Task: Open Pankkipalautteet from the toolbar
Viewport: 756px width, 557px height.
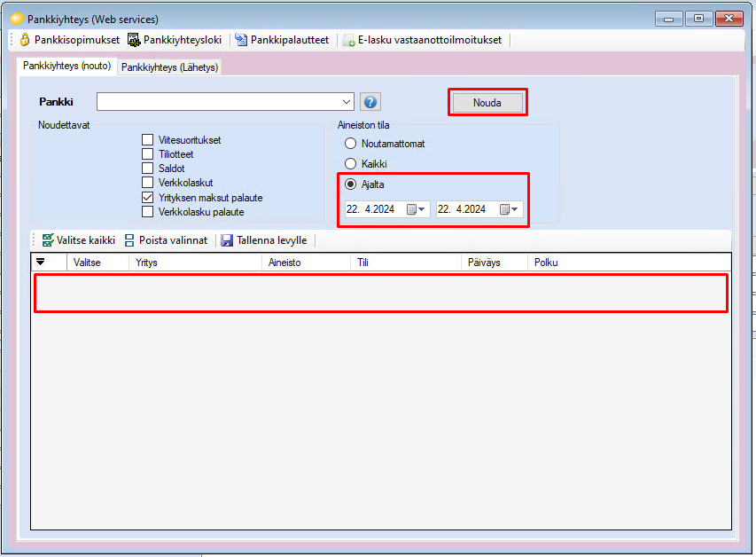Action: [282, 40]
